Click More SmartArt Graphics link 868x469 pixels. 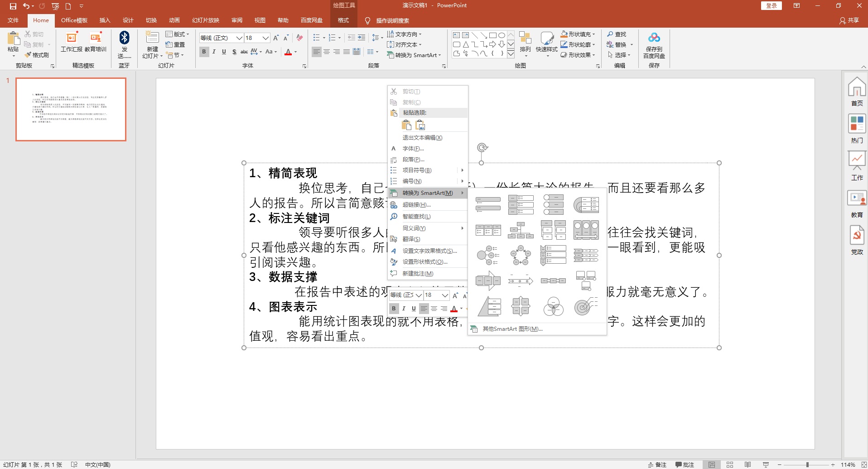click(x=512, y=329)
